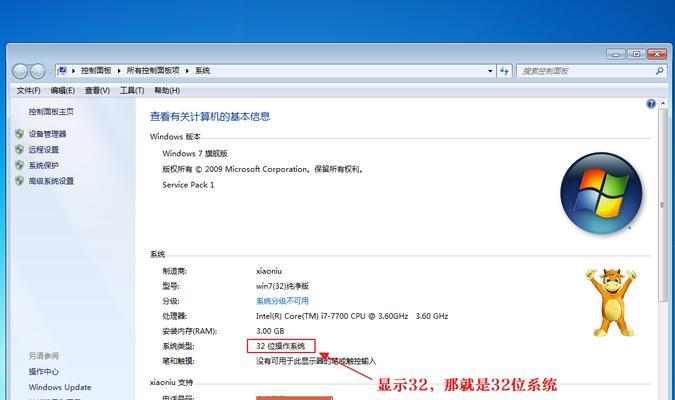Click manufacturer value xiaoniu
This screenshot has width=675, height=400.
pyautogui.click(x=269, y=271)
